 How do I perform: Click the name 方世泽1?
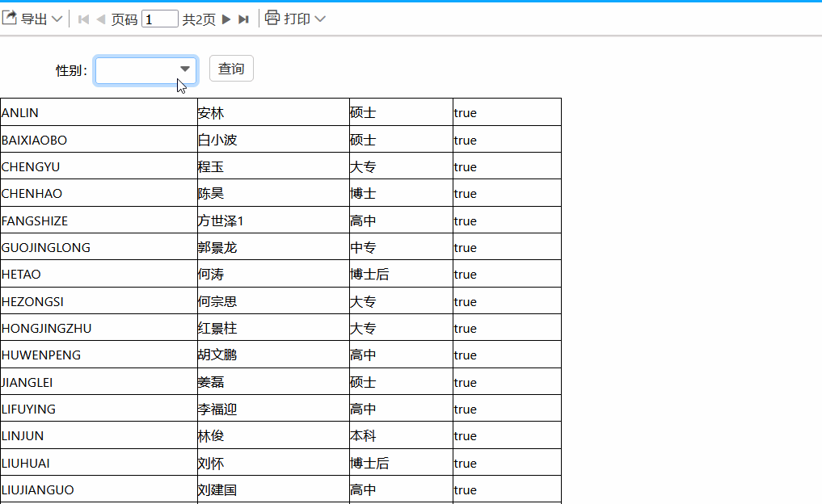(x=221, y=220)
